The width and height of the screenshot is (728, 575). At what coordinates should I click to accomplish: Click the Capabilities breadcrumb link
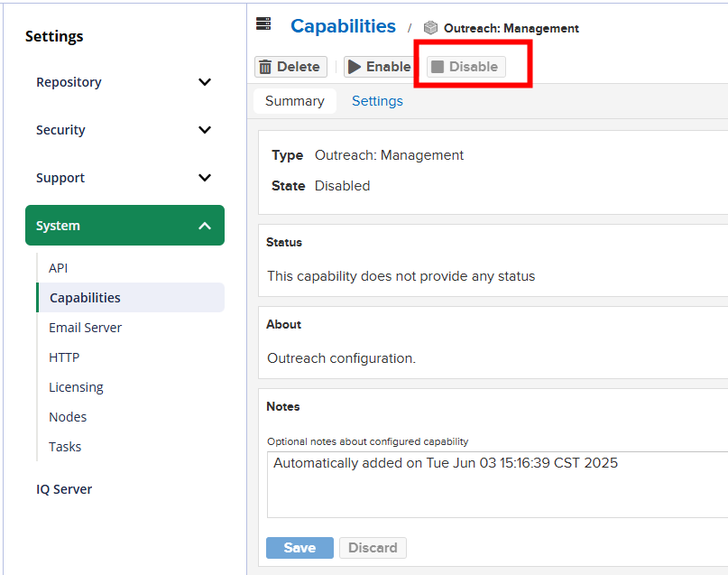click(343, 26)
